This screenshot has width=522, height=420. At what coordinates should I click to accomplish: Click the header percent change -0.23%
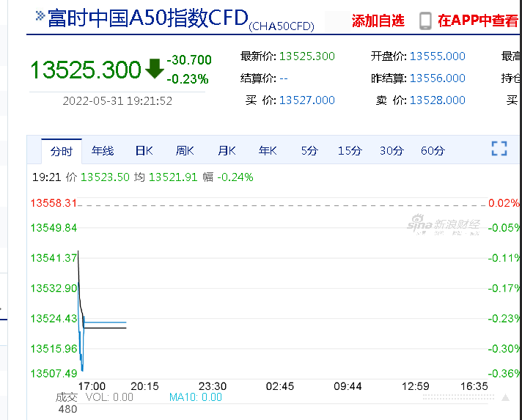[188, 79]
